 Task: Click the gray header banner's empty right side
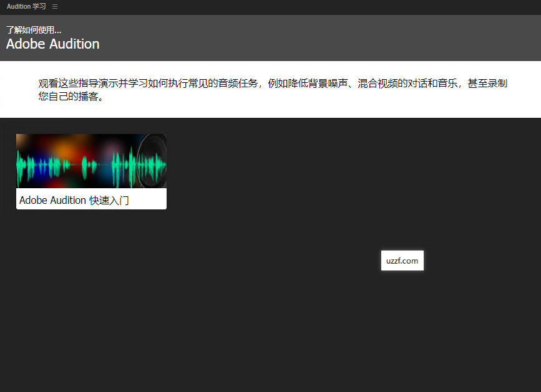coord(374,38)
